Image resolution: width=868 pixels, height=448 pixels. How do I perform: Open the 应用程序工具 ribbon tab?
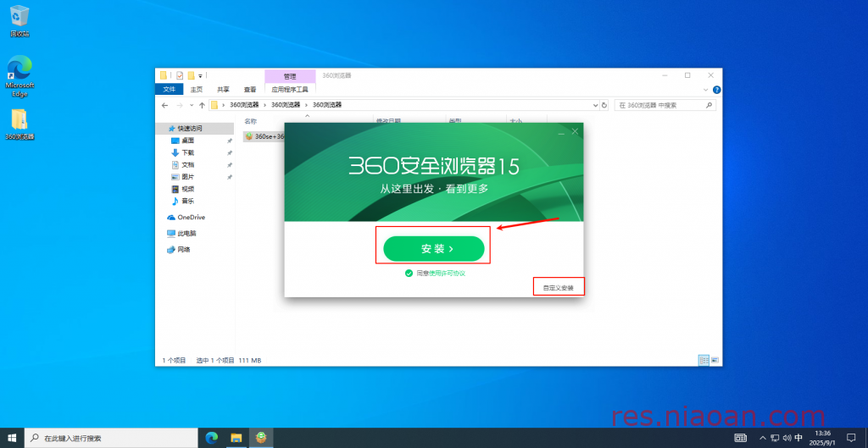pyautogui.click(x=290, y=89)
